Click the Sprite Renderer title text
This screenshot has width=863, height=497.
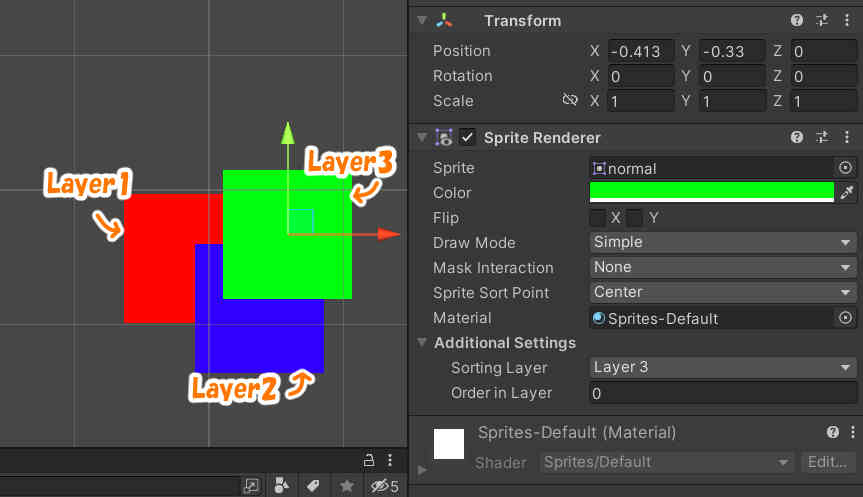coord(542,138)
